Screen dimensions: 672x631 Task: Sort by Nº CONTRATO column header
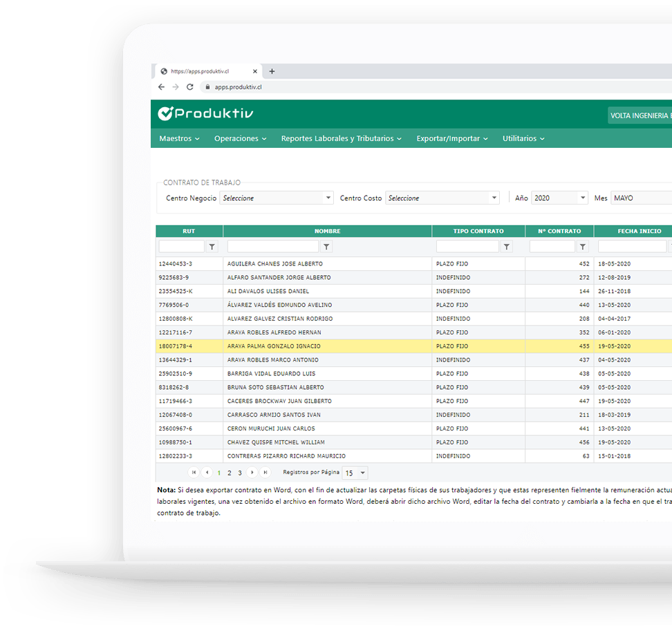559,231
